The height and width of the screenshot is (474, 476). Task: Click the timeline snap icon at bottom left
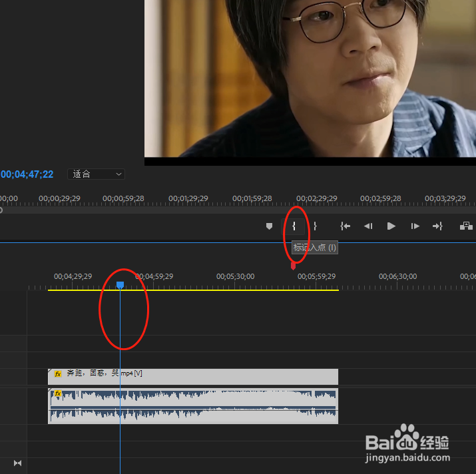pyautogui.click(x=17, y=463)
